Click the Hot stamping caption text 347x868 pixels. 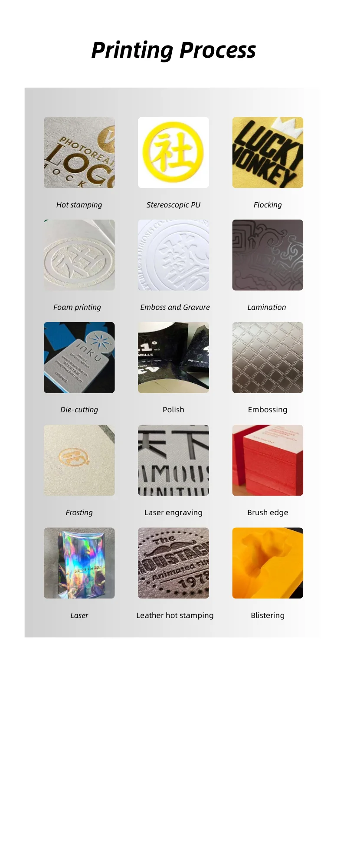pos(79,205)
